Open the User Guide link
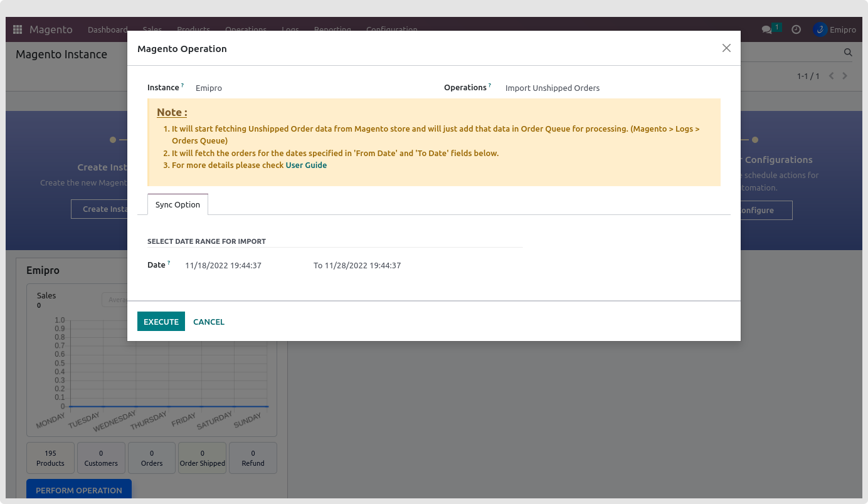The width and height of the screenshot is (868, 504). coord(306,165)
